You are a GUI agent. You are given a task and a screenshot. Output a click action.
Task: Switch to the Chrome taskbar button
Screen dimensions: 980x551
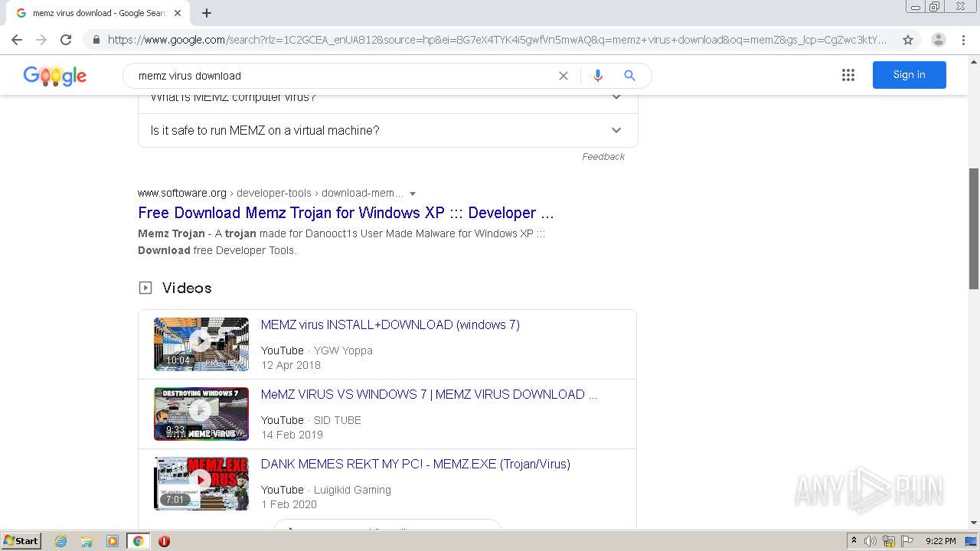point(138,541)
